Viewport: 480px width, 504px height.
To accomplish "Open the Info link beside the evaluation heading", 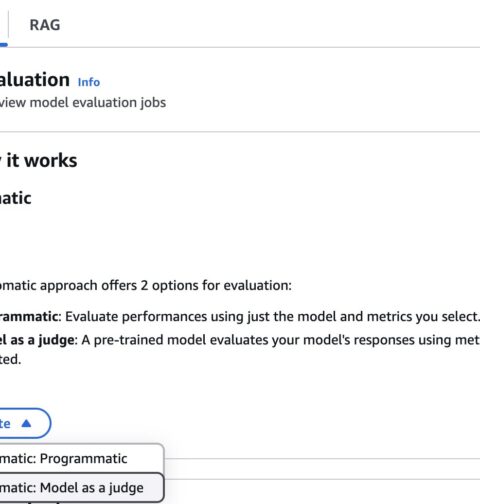I will 89,82.
